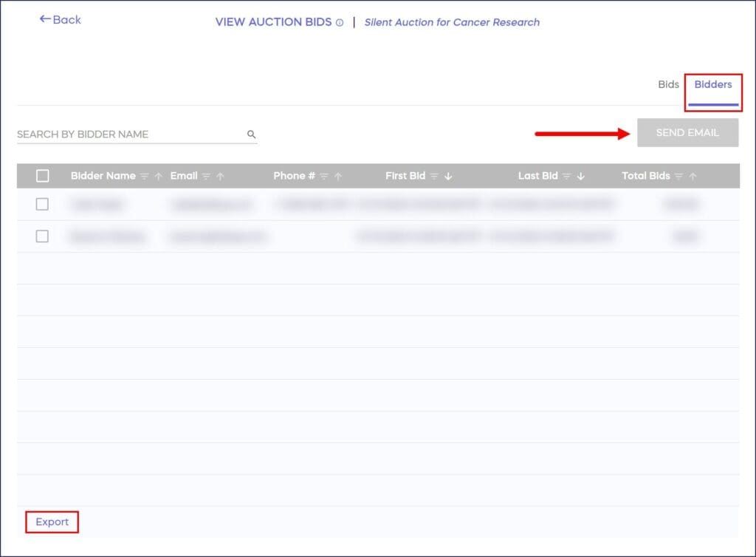Click the Export button
756x557 pixels.
52,522
